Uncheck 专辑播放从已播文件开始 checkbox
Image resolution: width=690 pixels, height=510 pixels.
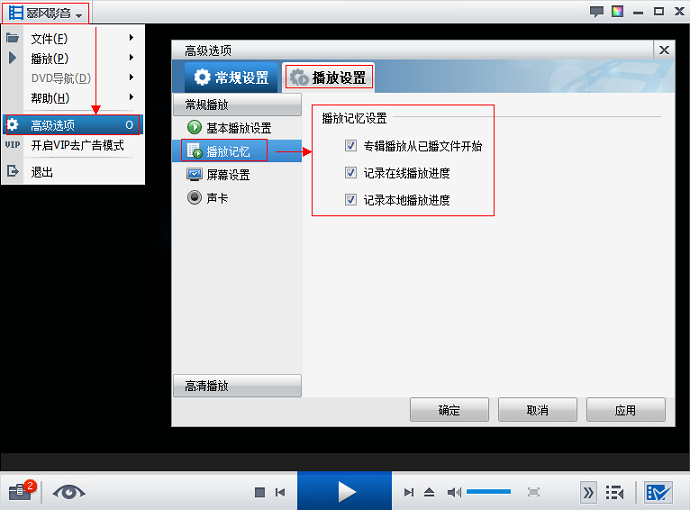[x=350, y=146]
